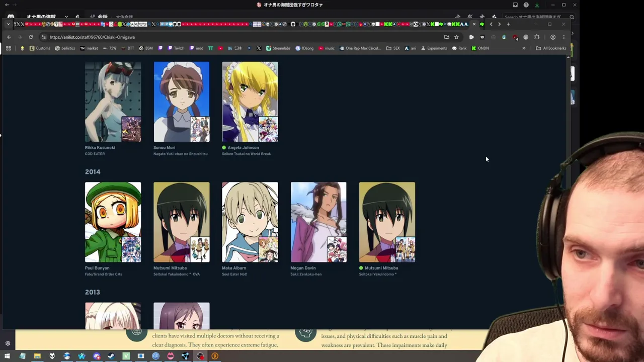Image resolution: width=644 pixels, height=362 pixels.
Task: Open the One Rep Max Calculator bookmark
Action: [x=360, y=48]
